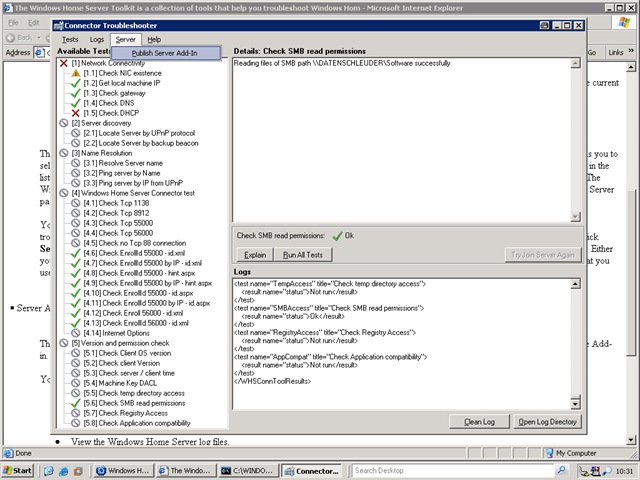Click green check beside Check DNS

click(x=76, y=103)
